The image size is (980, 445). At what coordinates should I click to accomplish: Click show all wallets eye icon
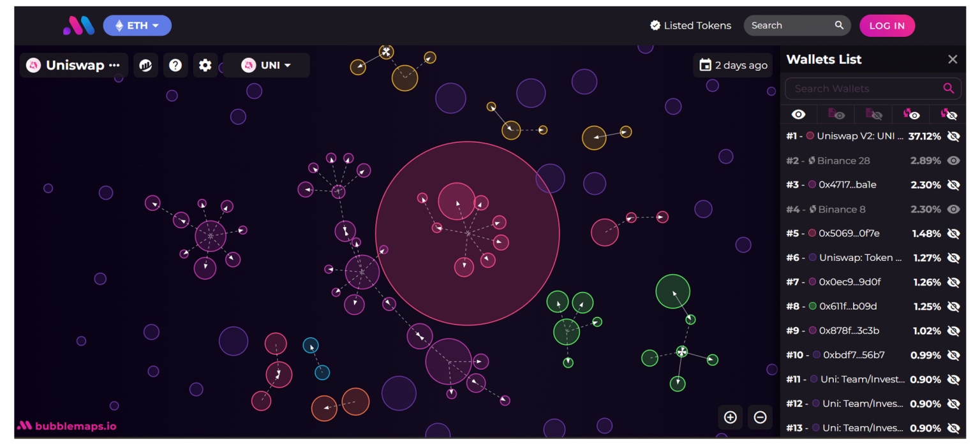point(798,115)
